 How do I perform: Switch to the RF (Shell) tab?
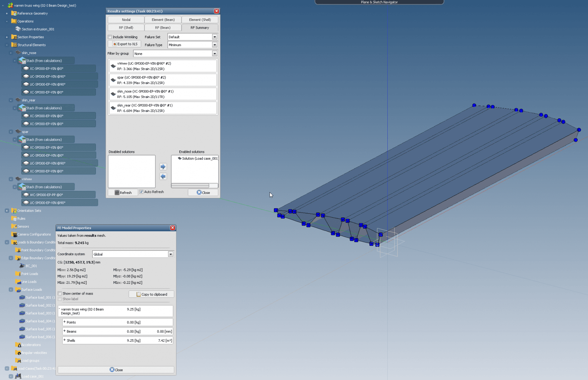tap(126, 28)
